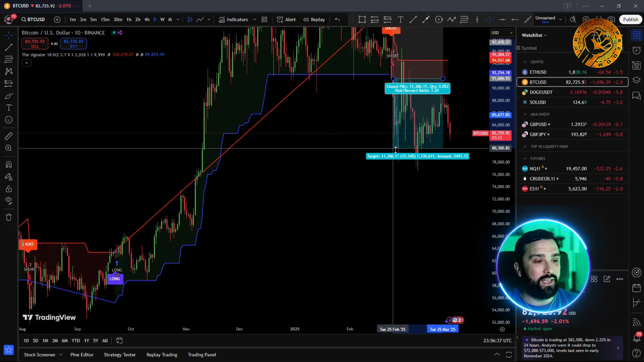Open the indicator templates grid icon
This screenshot has width=644, height=362.
click(264, 19)
